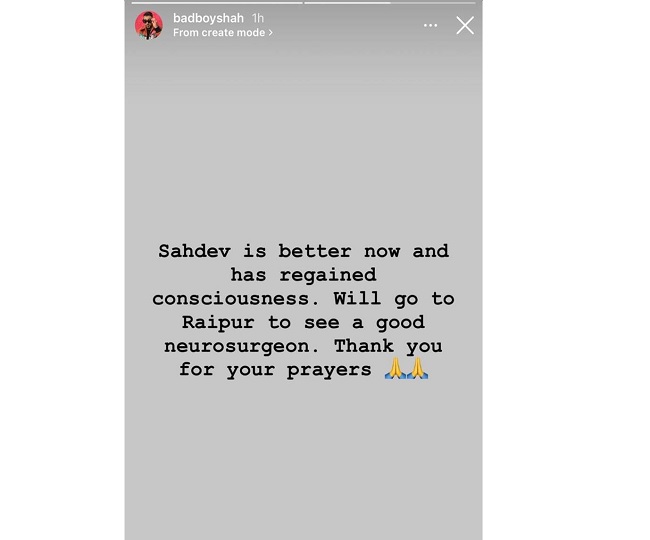Screen dimensions: 650x540
Task: Open the 'From create mode' link
Action: tap(219, 33)
